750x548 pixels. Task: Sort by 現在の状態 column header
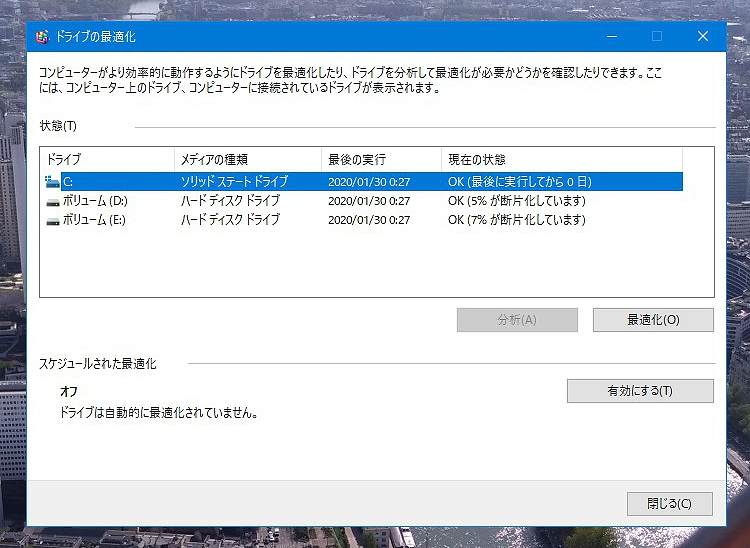point(562,159)
